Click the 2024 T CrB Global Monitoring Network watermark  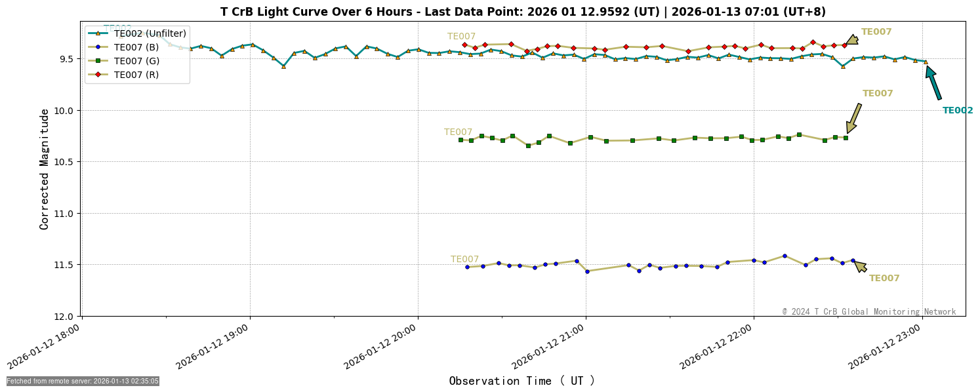click(868, 312)
